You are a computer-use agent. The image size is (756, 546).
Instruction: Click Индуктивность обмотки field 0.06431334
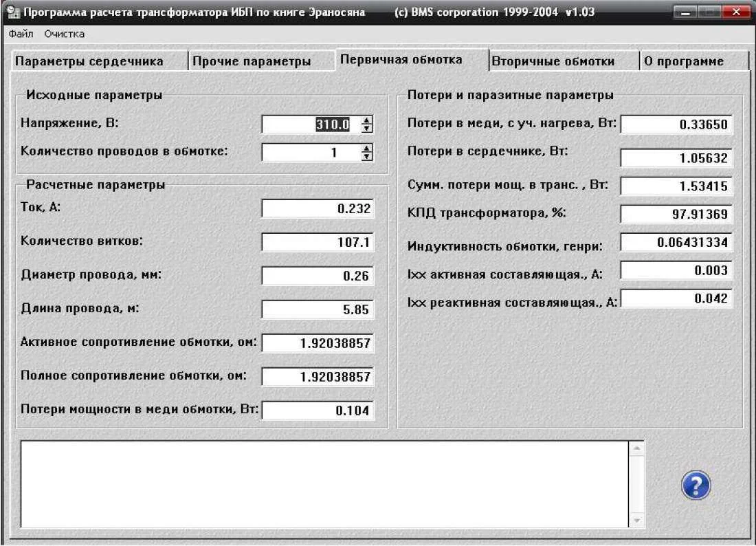point(676,242)
